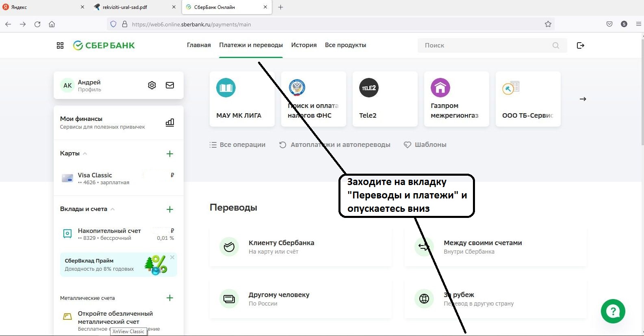Click the AK profile avatar

point(67,85)
